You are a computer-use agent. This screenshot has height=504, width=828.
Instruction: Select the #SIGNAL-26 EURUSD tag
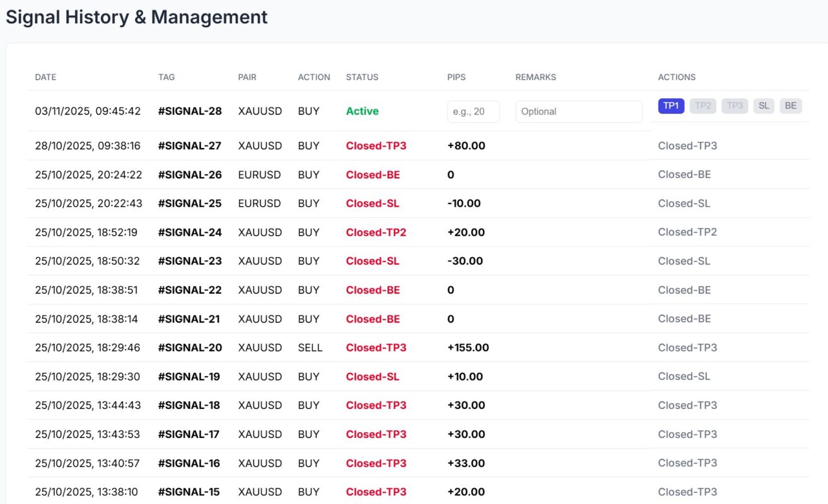(189, 175)
